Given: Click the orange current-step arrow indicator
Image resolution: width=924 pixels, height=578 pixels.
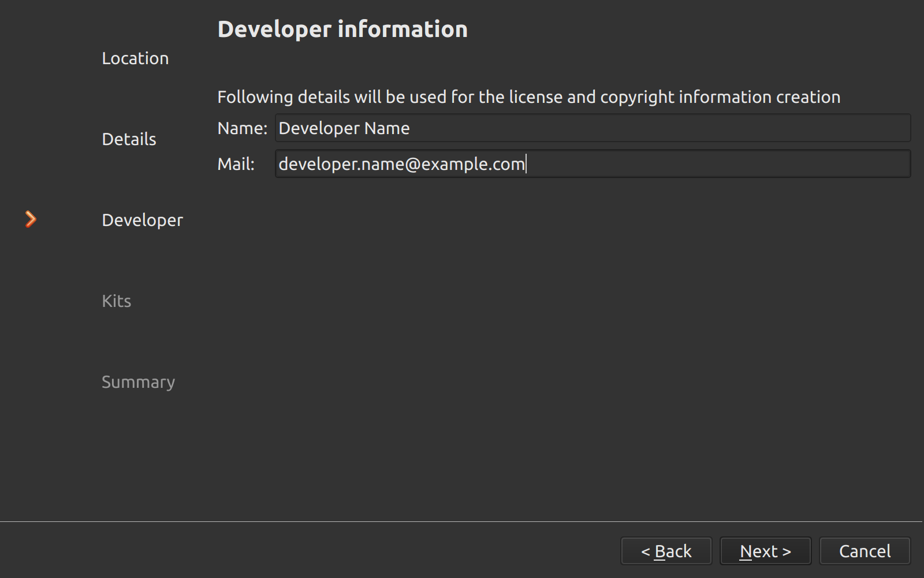Looking at the screenshot, I should coord(31,219).
